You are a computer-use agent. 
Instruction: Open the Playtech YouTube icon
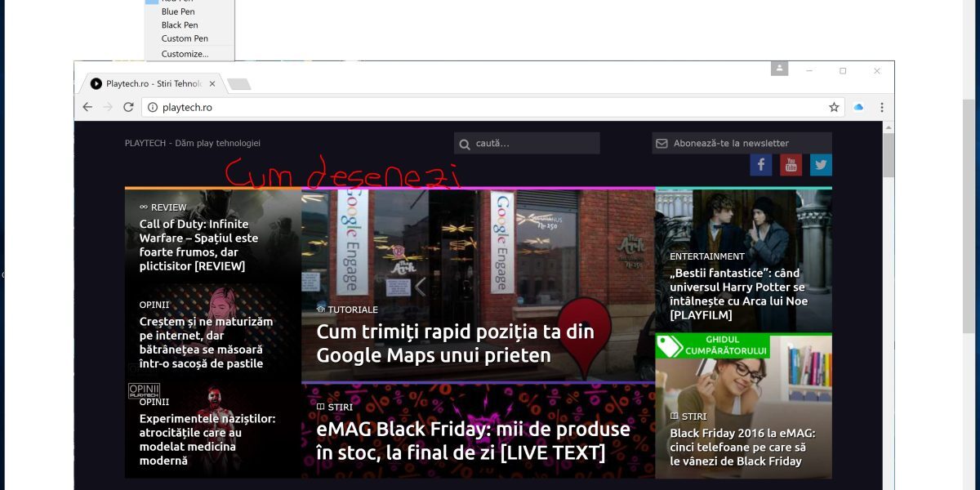[791, 164]
